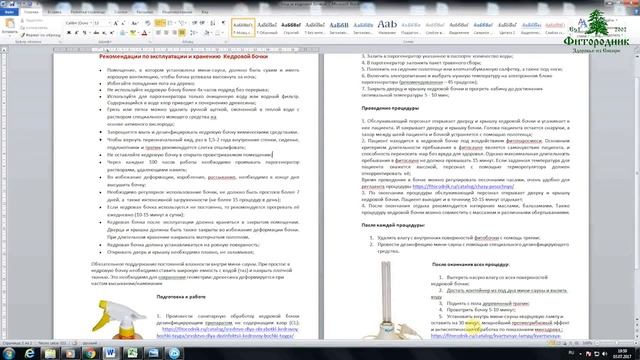Click the Clear Formatting eraser icon
Viewport: 640px width, 360px height.
[148, 23]
